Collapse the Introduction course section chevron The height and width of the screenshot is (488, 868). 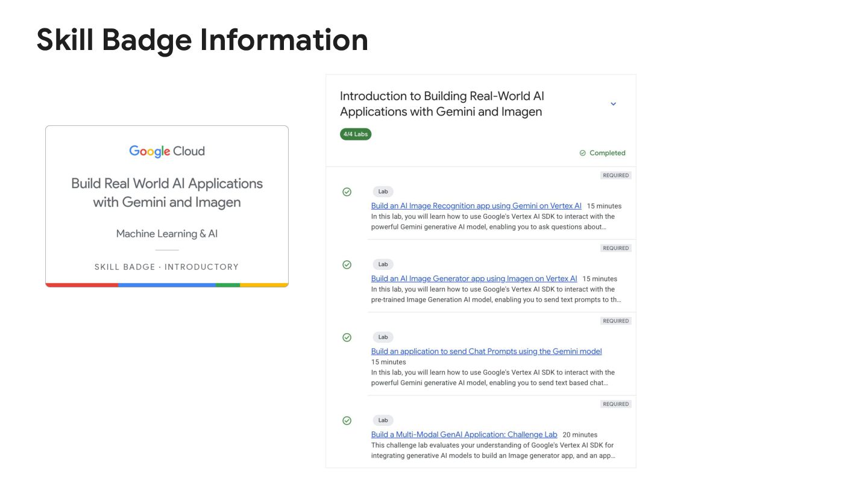pyautogui.click(x=613, y=104)
